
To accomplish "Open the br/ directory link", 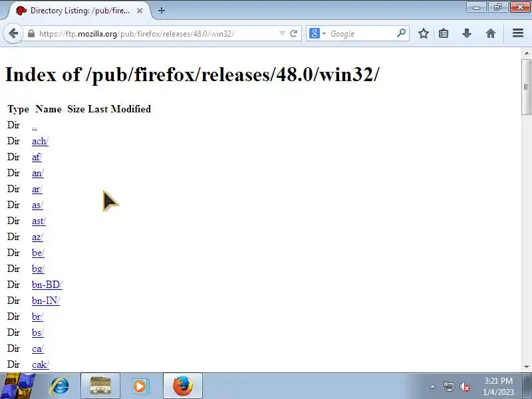I will point(37,317).
